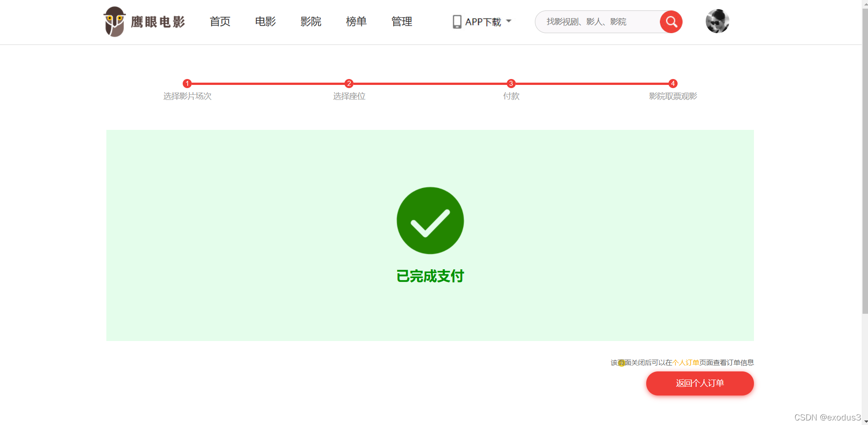
Task: Click the 返回个人订单 button
Action: click(699, 383)
